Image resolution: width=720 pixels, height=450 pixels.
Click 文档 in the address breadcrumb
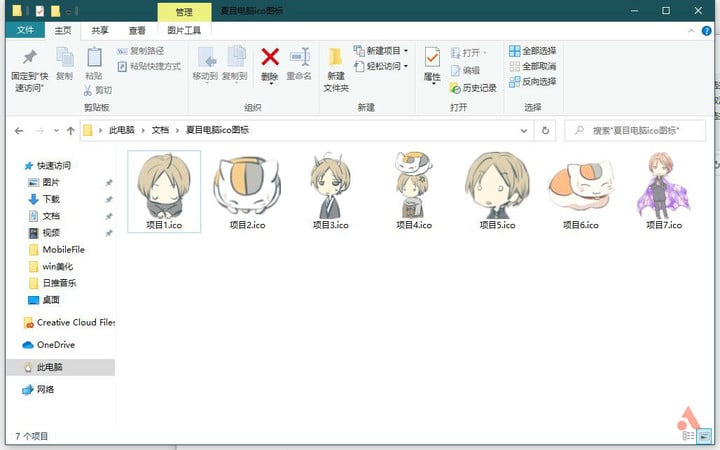[160, 130]
